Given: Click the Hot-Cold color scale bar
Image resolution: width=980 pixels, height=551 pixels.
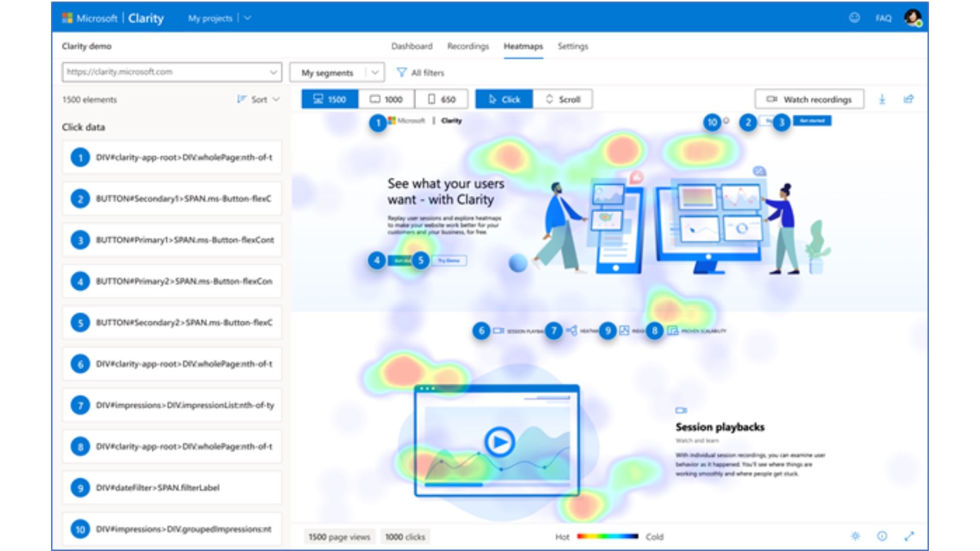Looking at the screenshot, I should pos(607,536).
